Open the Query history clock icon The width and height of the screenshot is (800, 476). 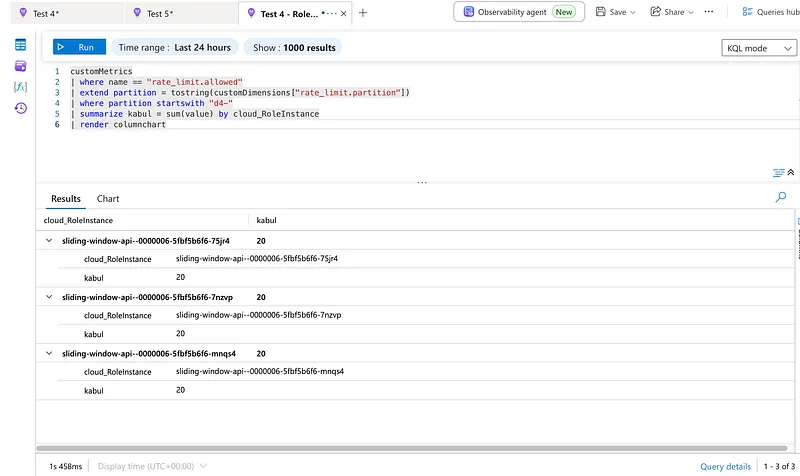(x=20, y=108)
